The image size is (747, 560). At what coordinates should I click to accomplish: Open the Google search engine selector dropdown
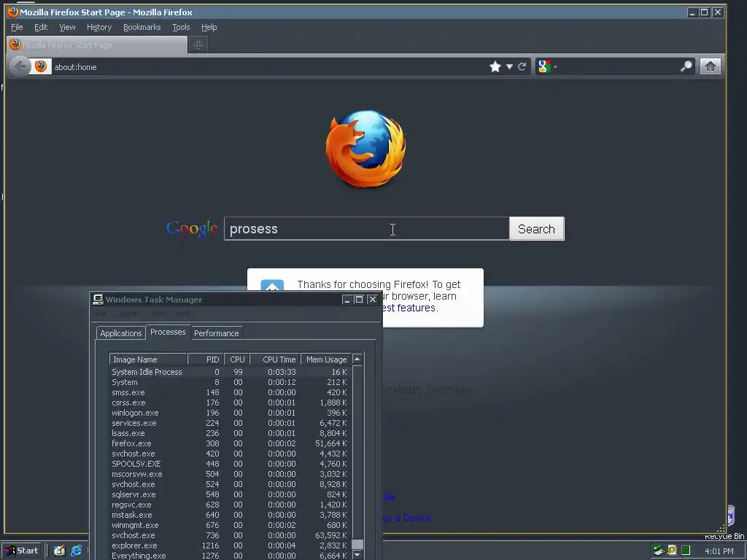click(547, 66)
